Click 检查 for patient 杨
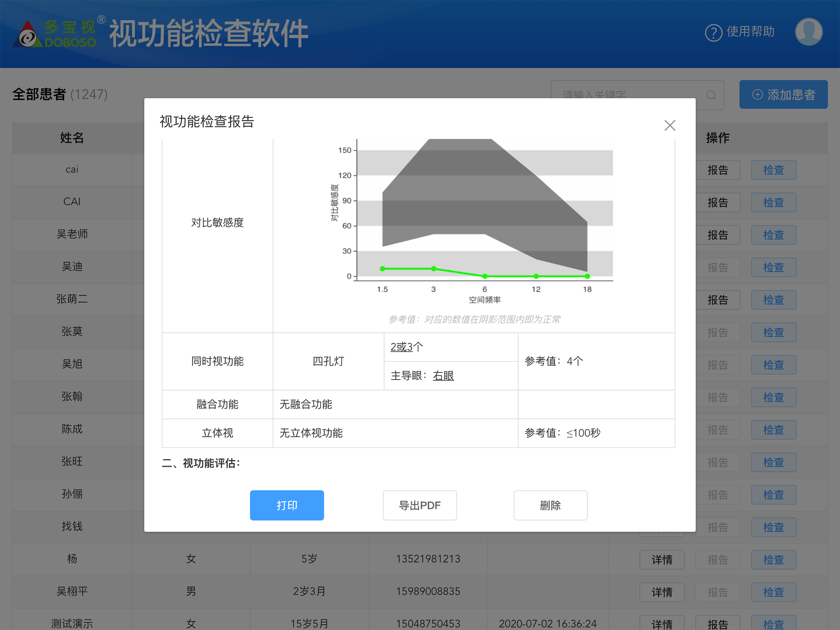Screen dimensions: 840x630 point(774,560)
